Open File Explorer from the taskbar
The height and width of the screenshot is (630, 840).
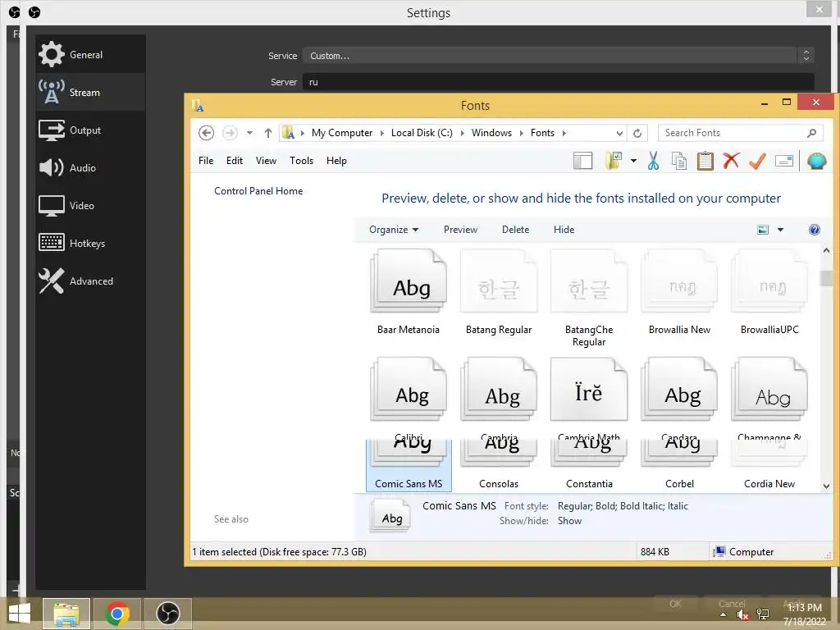(x=66, y=614)
